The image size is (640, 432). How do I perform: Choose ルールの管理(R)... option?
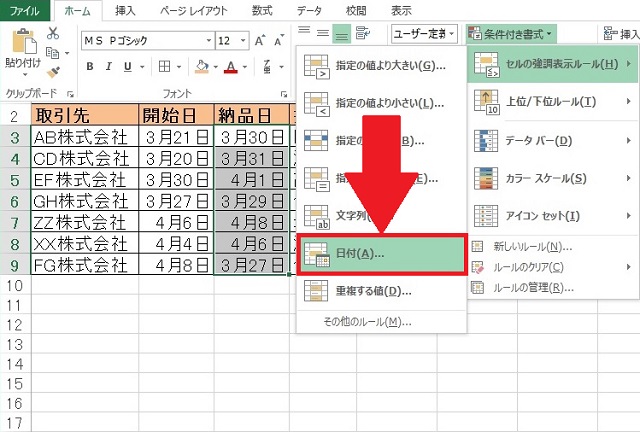pyautogui.click(x=553, y=287)
